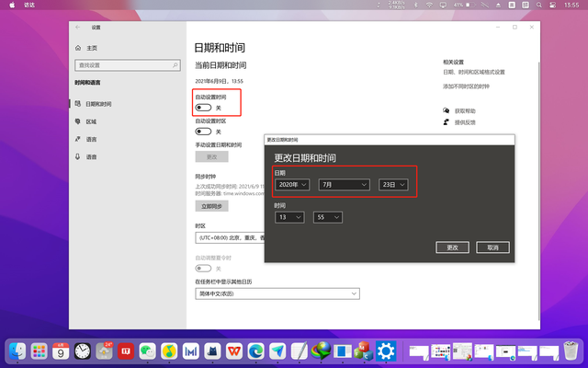The height and width of the screenshot is (368, 588).
Task: Confirm with the dialog's 更改 button
Action: (x=452, y=247)
